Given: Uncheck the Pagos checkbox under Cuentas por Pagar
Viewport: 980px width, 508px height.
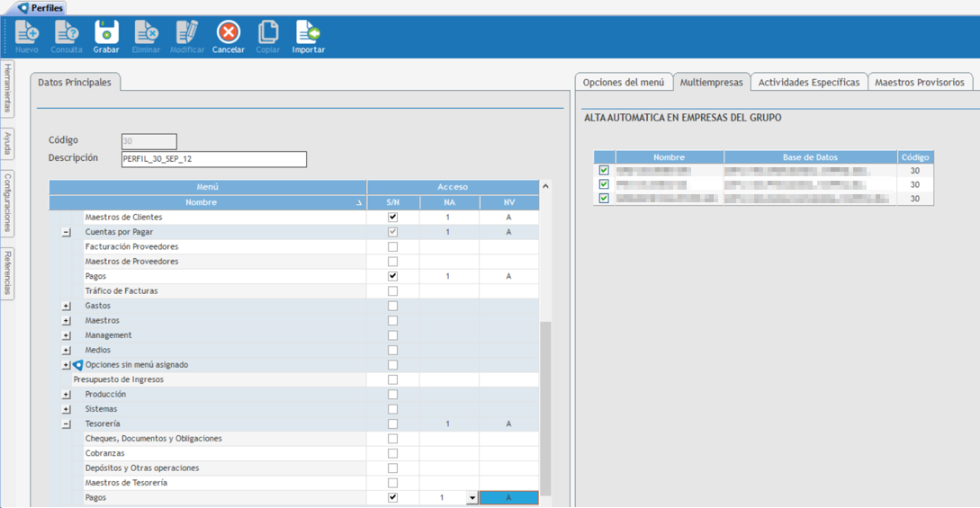Looking at the screenshot, I should pos(392,276).
